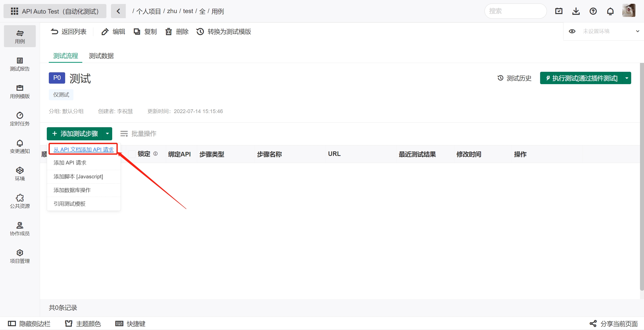Switch to 测试数据 tab
The image size is (644, 330).
pyautogui.click(x=102, y=56)
